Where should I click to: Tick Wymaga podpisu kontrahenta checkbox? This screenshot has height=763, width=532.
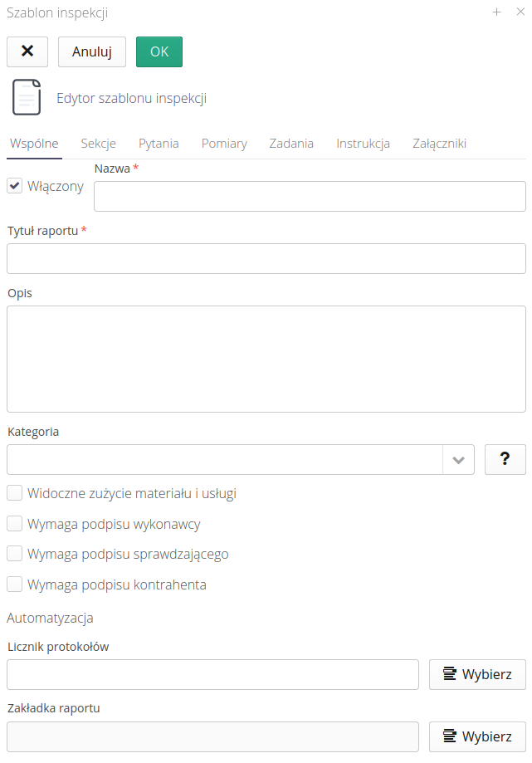point(15,584)
